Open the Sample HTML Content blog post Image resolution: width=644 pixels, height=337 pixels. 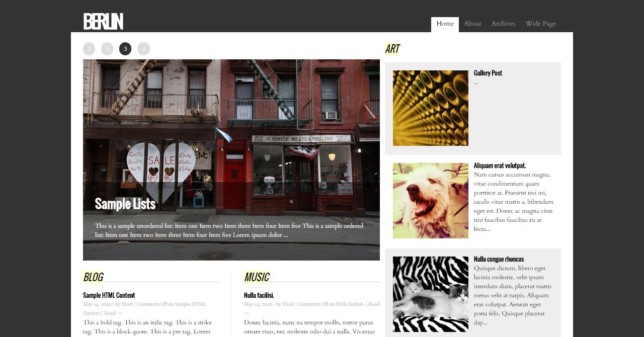point(109,295)
